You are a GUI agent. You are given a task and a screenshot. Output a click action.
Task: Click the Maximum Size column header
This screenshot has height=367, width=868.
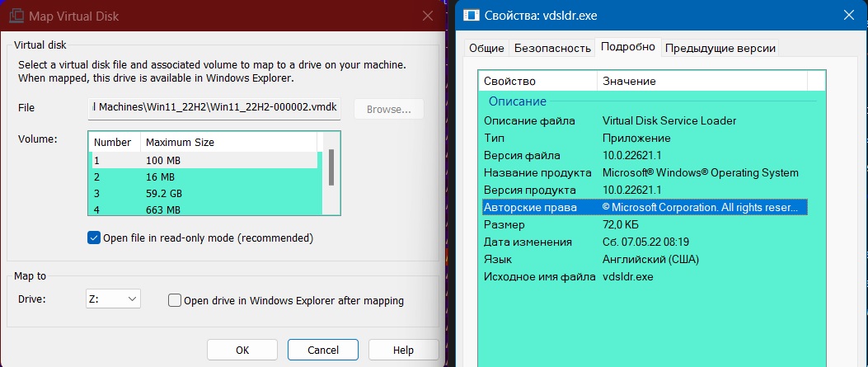[229, 142]
